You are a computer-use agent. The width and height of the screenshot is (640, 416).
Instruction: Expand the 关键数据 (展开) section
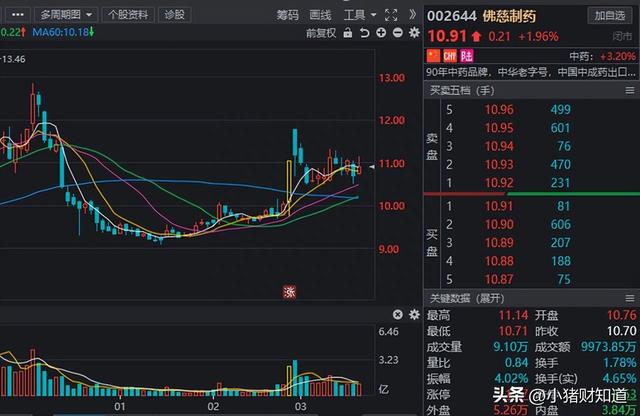[x=467, y=298]
